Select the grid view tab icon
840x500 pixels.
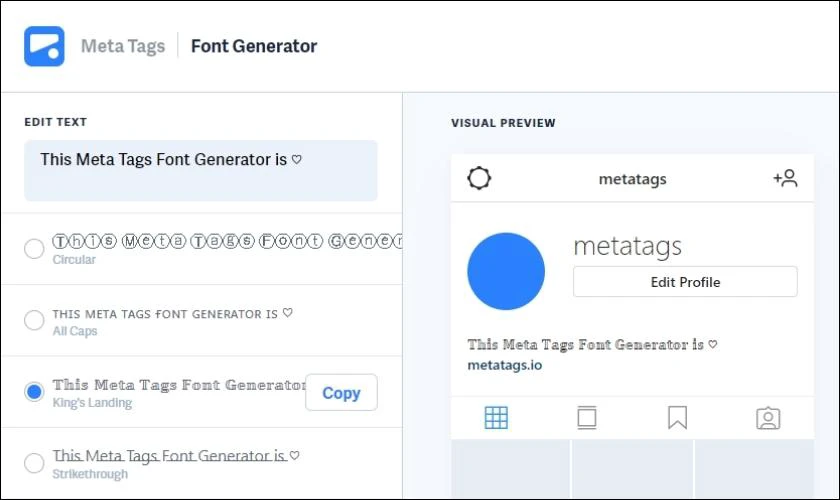(x=496, y=418)
